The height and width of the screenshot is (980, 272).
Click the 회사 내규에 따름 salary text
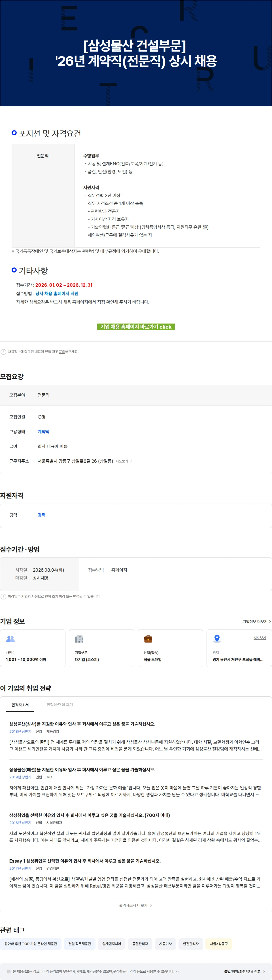coord(52,446)
